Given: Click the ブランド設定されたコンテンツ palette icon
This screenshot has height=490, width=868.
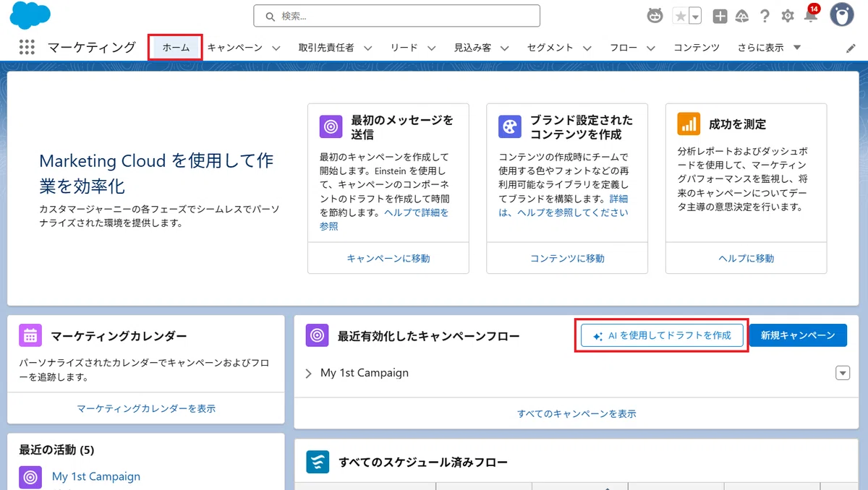Looking at the screenshot, I should tap(510, 126).
